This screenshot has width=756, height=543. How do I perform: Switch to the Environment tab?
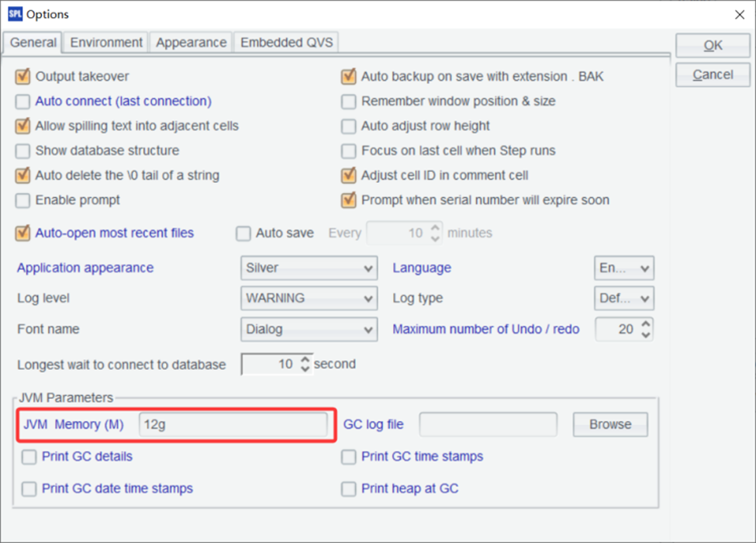(x=105, y=43)
